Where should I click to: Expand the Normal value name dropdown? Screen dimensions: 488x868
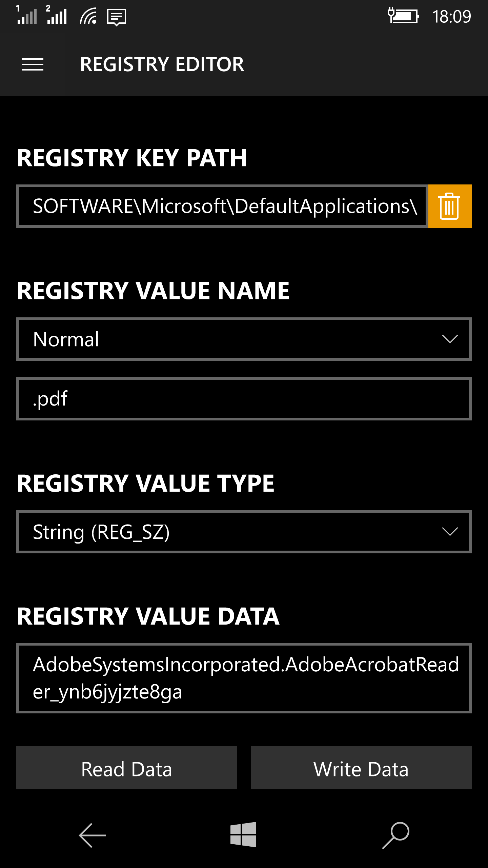tap(244, 339)
